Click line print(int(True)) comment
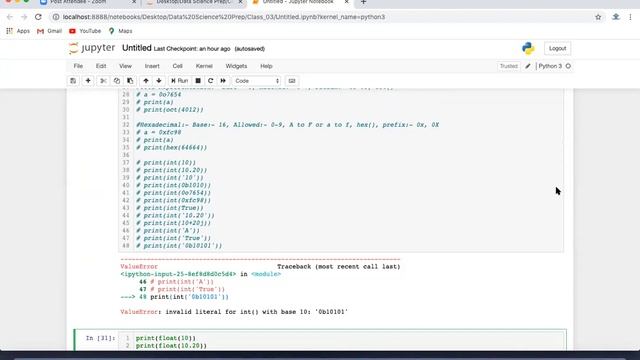640x360 pixels. pyautogui.click(x=170, y=208)
